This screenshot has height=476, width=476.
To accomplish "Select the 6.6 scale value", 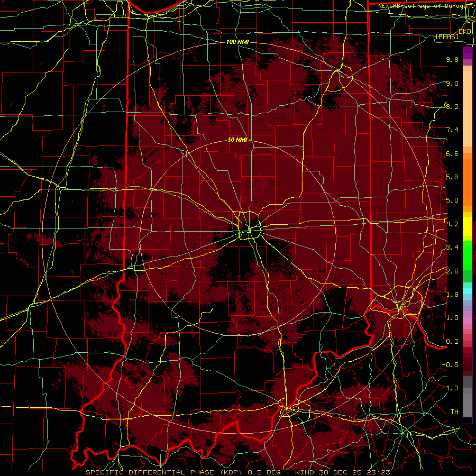I will click(x=452, y=153).
